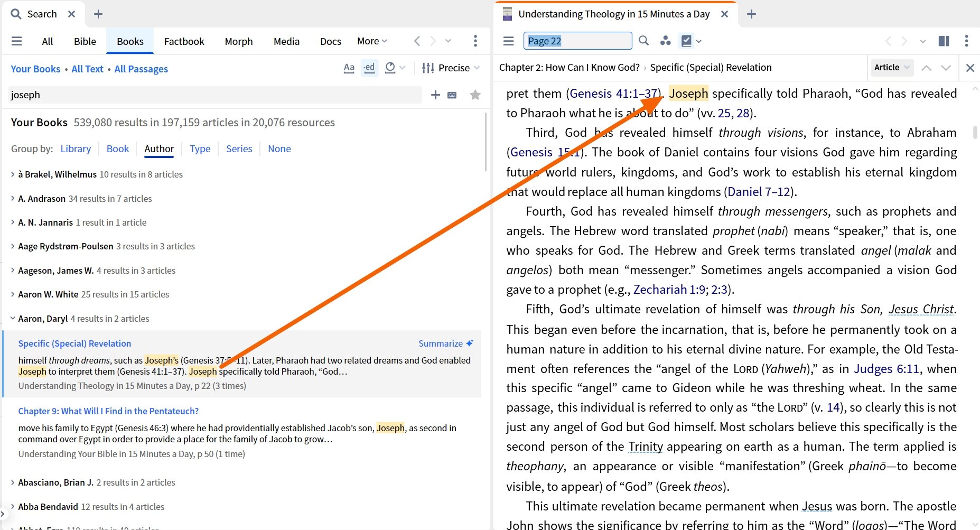980x530 pixels.
Task: Open search history dropdown chevron
Action: pyautogui.click(x=449, y=41)
